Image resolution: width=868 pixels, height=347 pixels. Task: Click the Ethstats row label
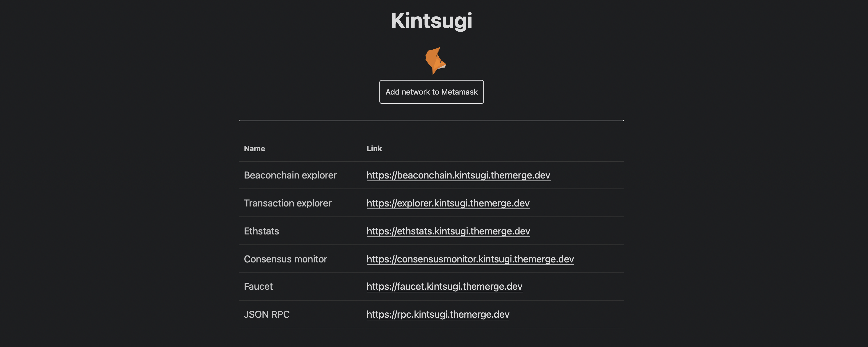[x=261, y=231]
